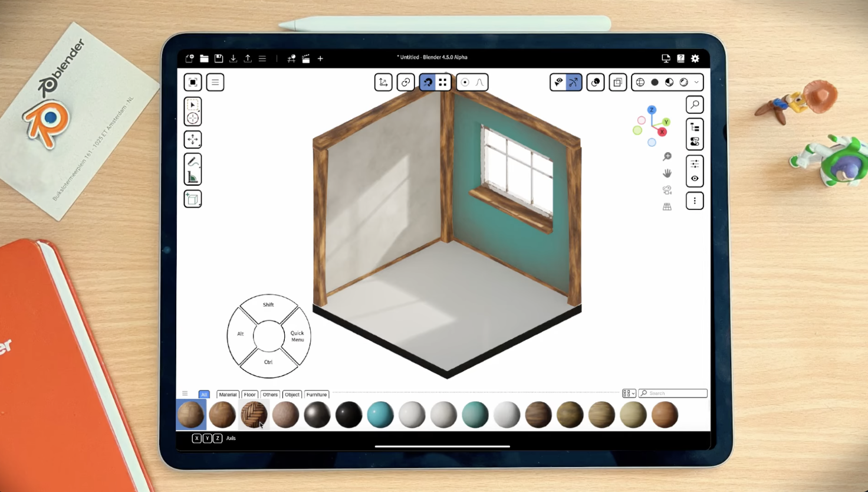Toggle the camera view icon
This screenshot has width=868, height=492.
pyautogui.click(x=667, y=190)
